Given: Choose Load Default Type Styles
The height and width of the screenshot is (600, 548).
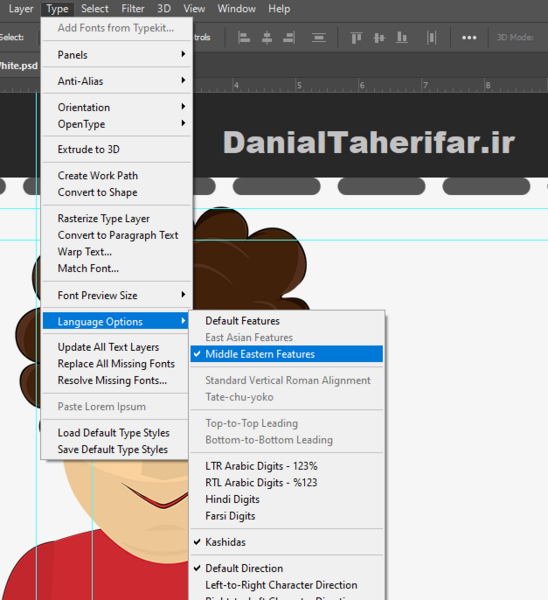Looking at the screenshot, I should pyautogui.click(x=115, y=432).
